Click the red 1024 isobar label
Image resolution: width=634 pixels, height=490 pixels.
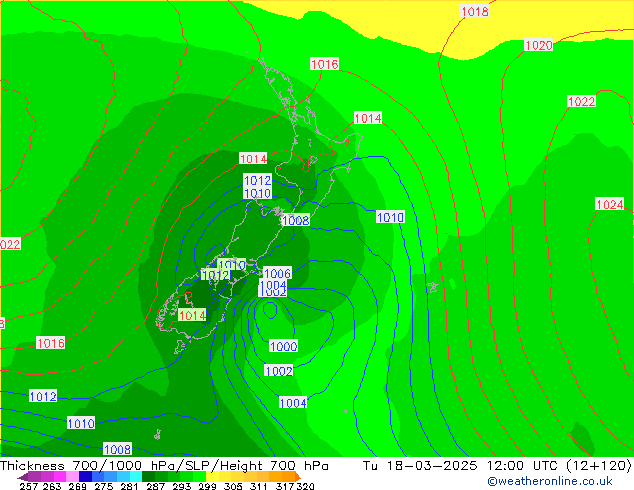tap(610, 205)
